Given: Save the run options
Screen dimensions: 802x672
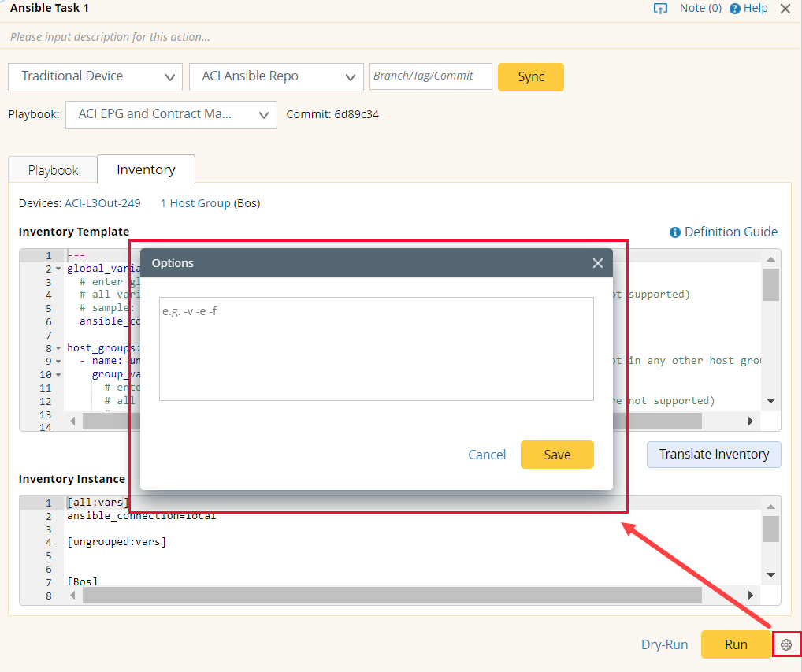Looking at the screenshot, I should click(557, 455).
